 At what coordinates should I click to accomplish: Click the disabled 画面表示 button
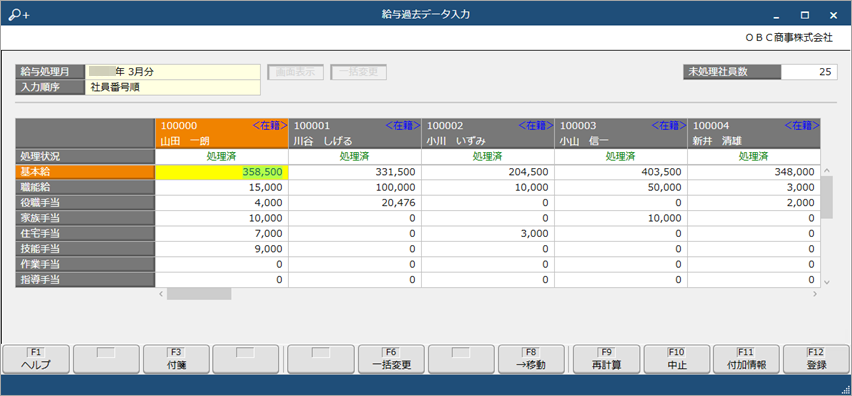coord(296,72)
